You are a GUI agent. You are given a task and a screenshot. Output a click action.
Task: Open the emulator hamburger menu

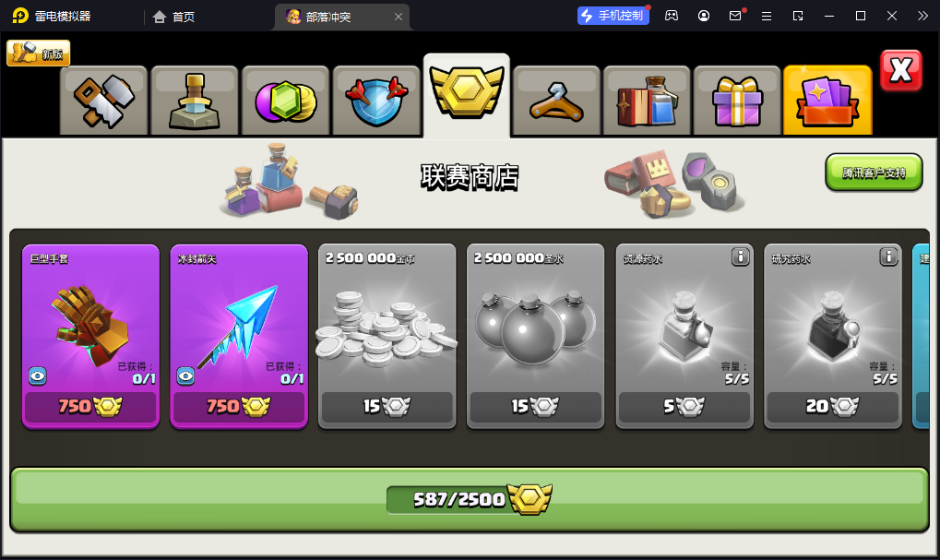click(767, 17)
